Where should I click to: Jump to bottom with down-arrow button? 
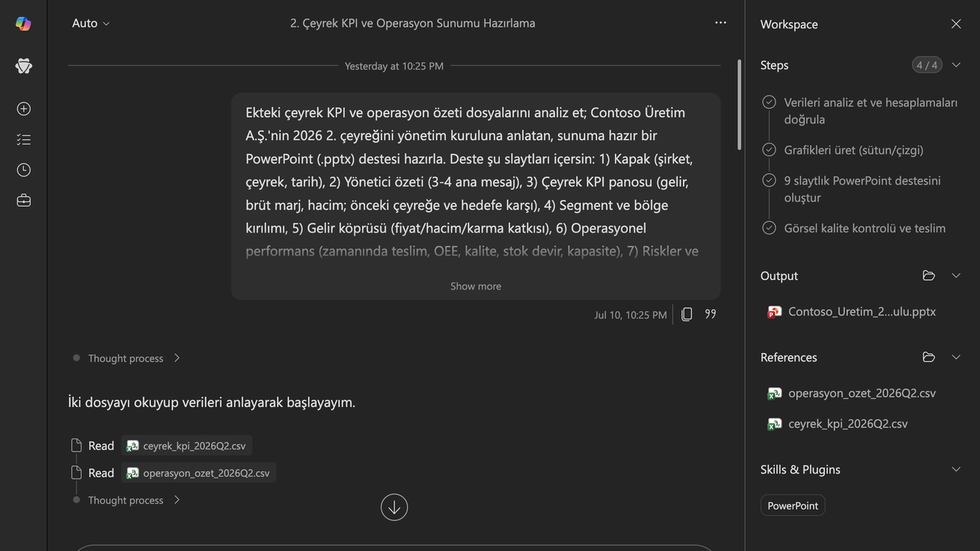(394, 507)
